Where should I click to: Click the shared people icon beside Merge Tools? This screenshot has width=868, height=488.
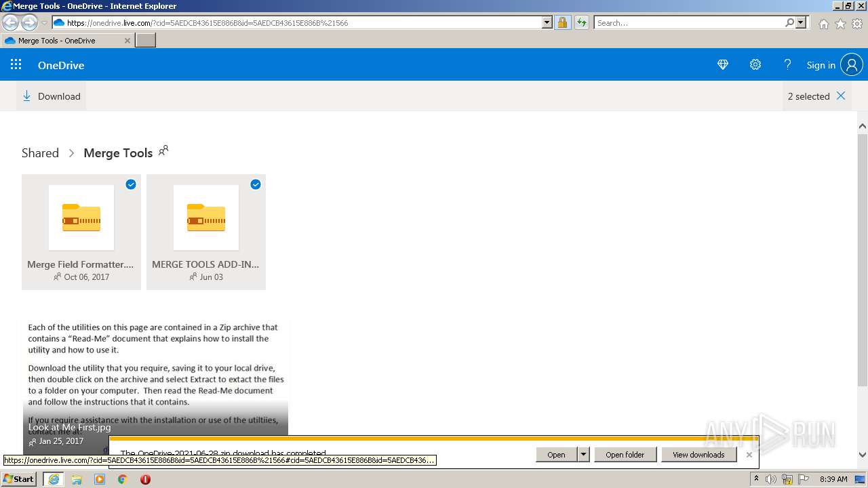tap(163, 150)
